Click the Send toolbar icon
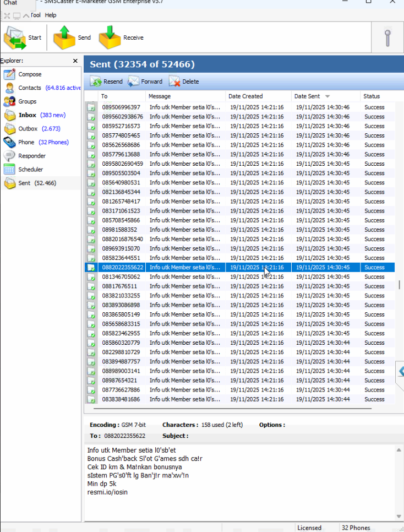The image size is (404, 532). (x=64, y=37)
